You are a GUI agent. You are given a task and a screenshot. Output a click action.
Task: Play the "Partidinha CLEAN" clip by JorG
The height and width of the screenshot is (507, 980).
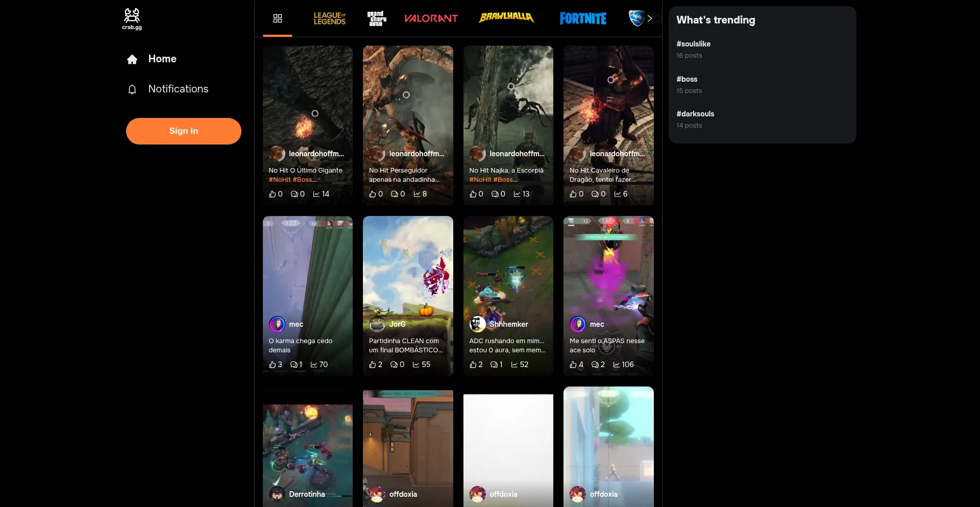tap(408, 265)
